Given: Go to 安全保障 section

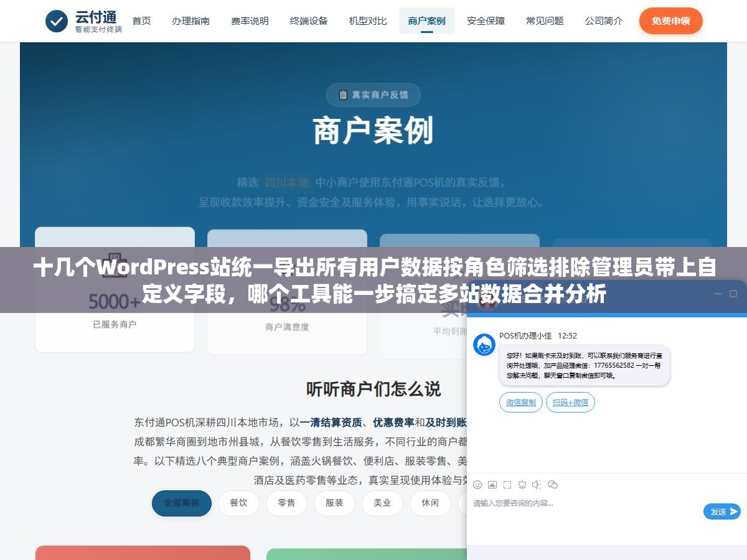Looking at the screenshot, I should pyautogui.click(x=486, y=21).
